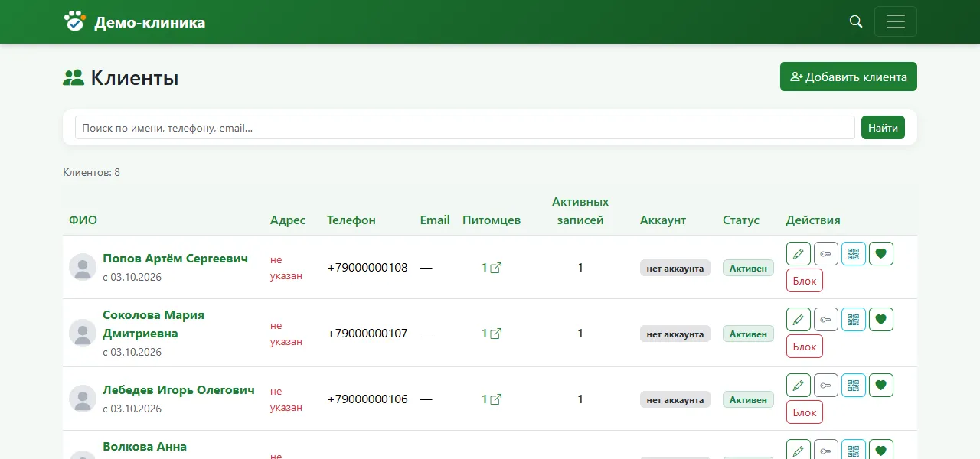Screen dimensions: 980x459
Task: Click the Статус column header
Action: tap(741, 220)
